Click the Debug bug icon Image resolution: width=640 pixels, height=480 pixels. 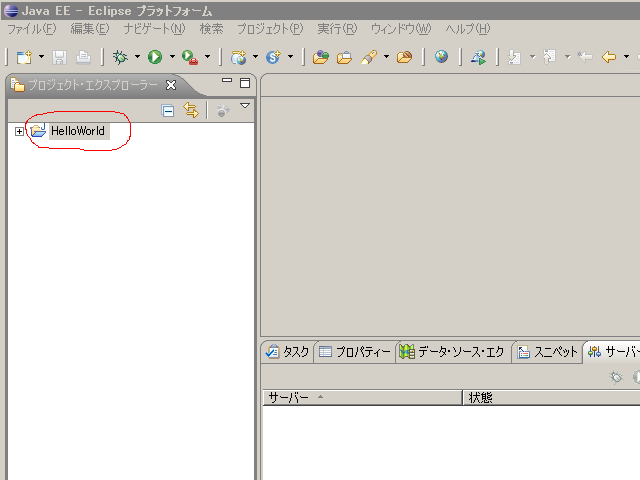[120, 57]
